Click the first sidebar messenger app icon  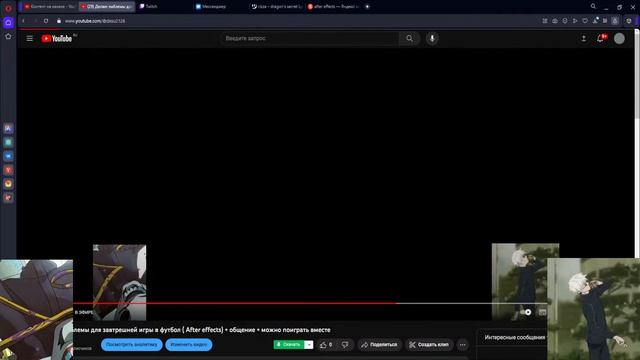tap(8, 129)
